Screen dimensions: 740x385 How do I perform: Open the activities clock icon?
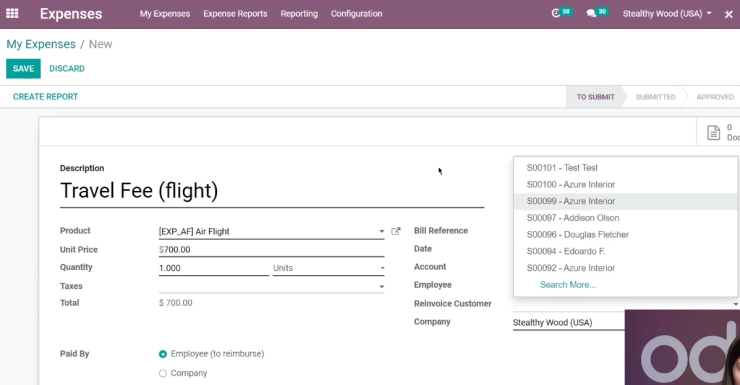(556, 14)
